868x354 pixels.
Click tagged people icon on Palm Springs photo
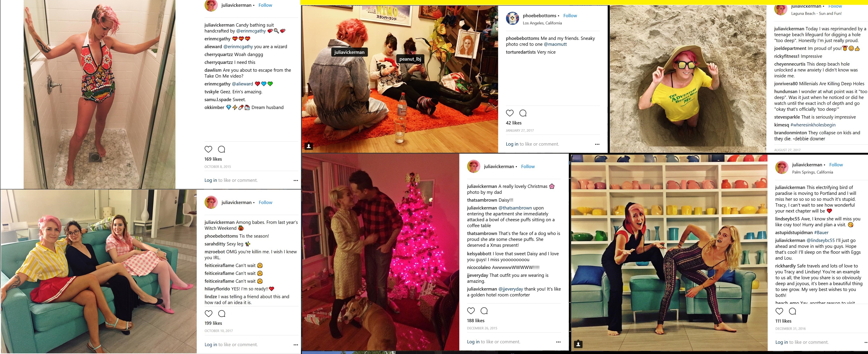(x=578, y=344)
